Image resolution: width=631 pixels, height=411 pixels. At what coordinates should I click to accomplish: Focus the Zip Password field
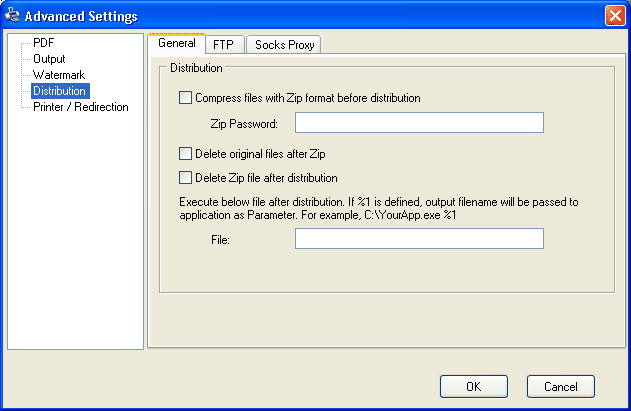(x=419, y=123)
